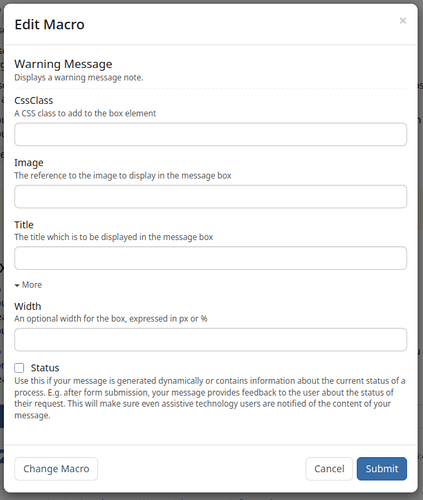Close the Edit Macro dialog with the X
This screenshot has height=500, width=423.
403,21
